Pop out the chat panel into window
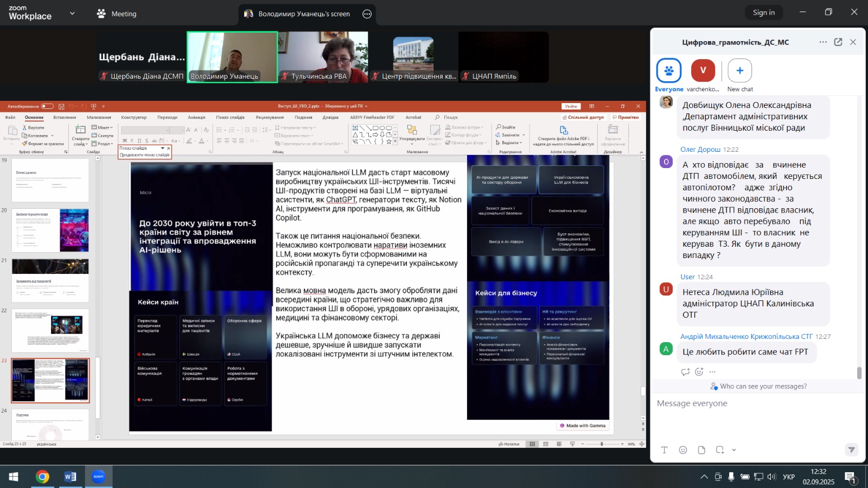868x488 pixels. click(838, 42)
